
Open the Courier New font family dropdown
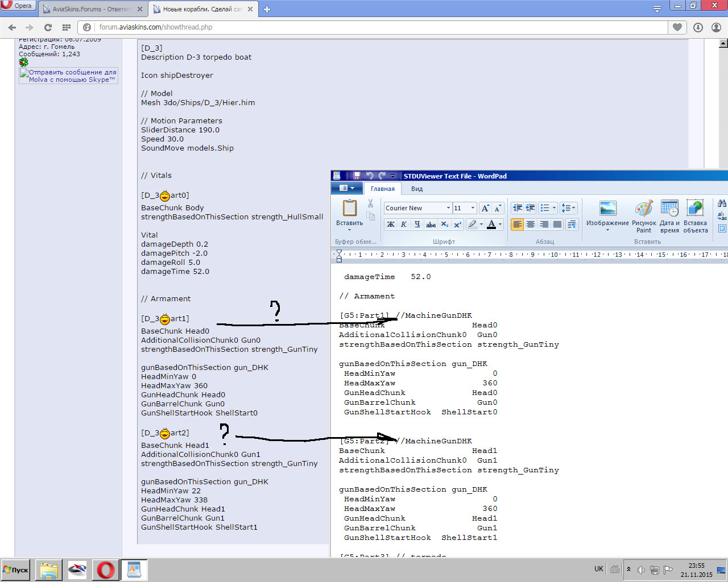click(448, 208)
